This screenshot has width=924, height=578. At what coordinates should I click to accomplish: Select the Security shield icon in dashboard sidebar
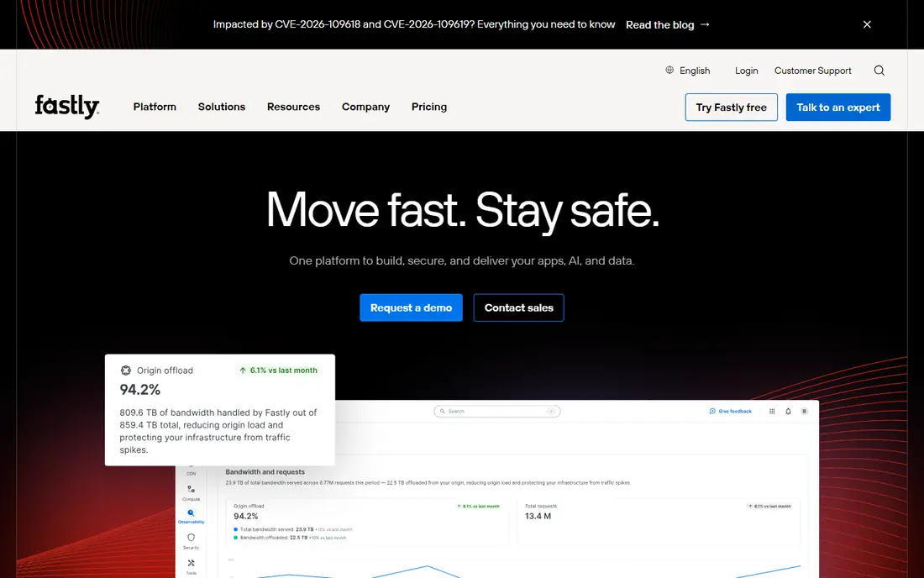[x=191, y=538]
